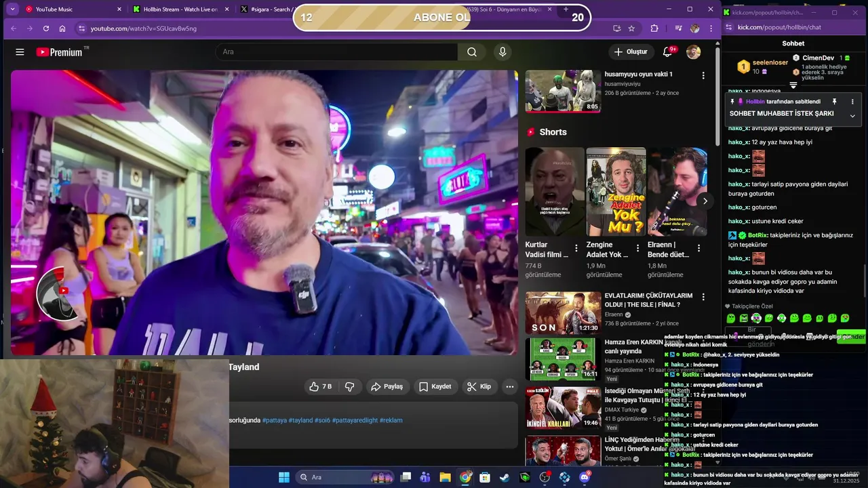Open a new Chrome tab

tap(566, 9)
